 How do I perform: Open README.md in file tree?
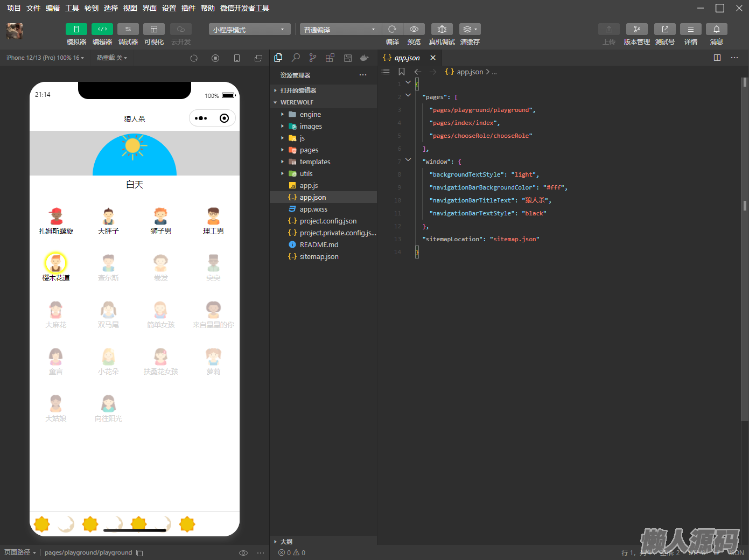[x=319, y=245]
